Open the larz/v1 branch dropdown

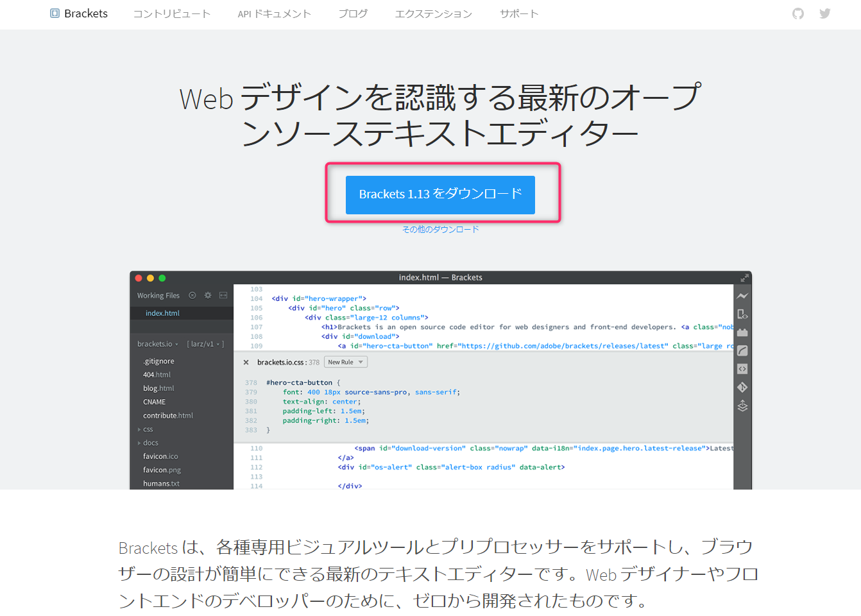(x=205, y=344)
